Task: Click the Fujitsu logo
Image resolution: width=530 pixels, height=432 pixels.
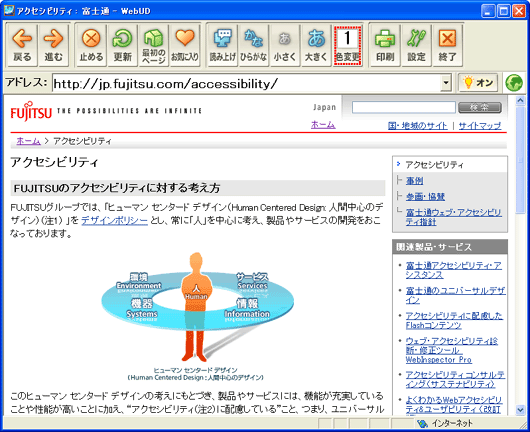Action: (x=31, y=111)
